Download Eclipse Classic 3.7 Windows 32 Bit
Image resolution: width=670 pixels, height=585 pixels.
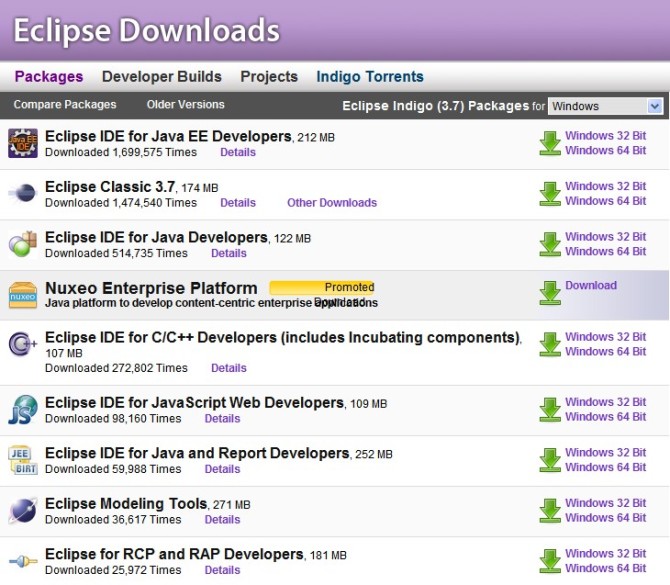[605, 186]
